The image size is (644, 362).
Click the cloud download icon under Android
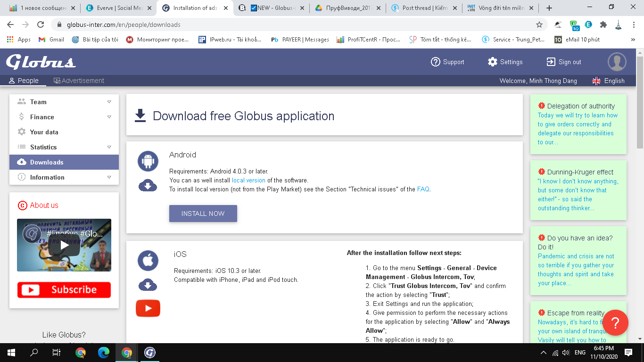(148, 186)
